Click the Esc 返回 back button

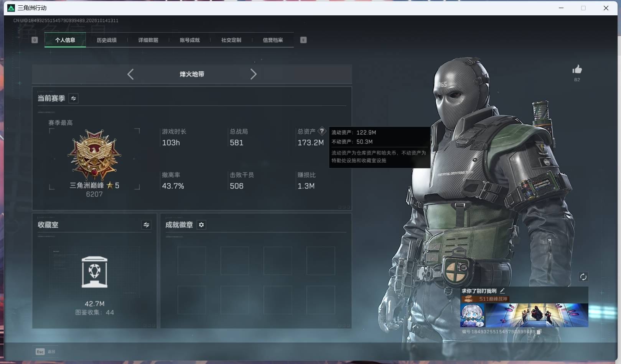click(x=46, y=352)
